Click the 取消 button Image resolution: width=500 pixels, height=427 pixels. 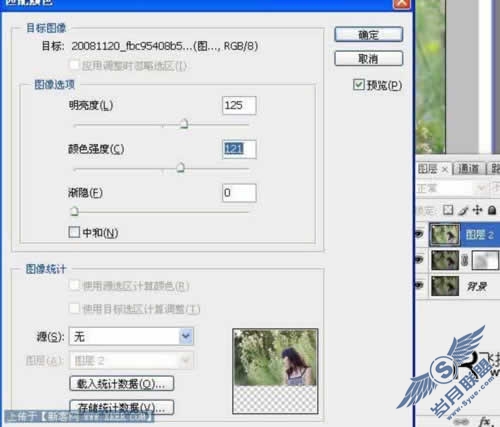click(x=369, y=59)
